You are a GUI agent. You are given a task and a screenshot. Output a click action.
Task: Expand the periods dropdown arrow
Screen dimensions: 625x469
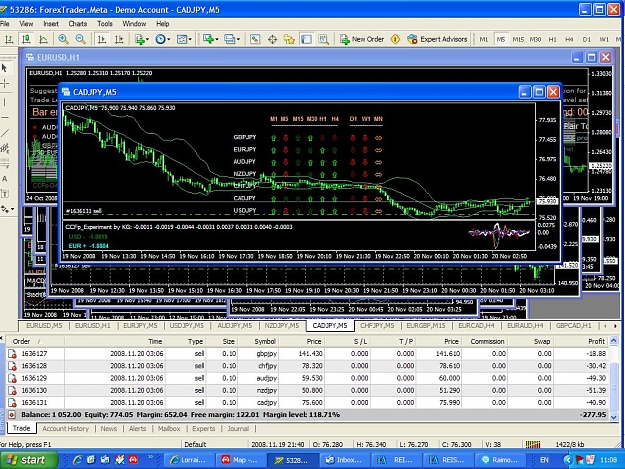(x=169, y=39)
